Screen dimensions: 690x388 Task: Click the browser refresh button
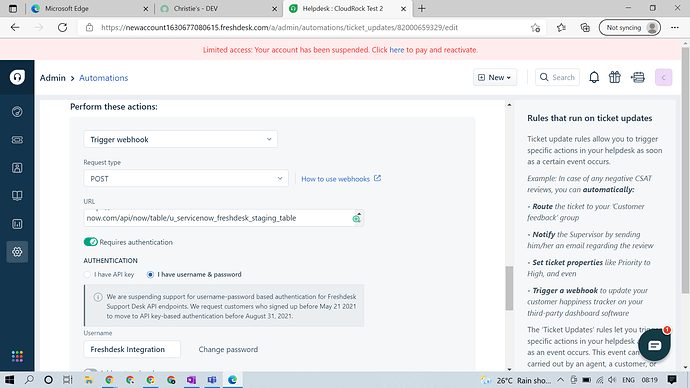click(x=62, y=27)
